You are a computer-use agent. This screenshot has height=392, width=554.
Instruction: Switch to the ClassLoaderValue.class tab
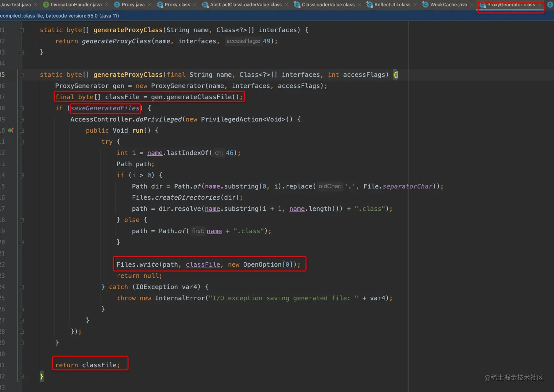pyautogui.click(x=328, y=5)
